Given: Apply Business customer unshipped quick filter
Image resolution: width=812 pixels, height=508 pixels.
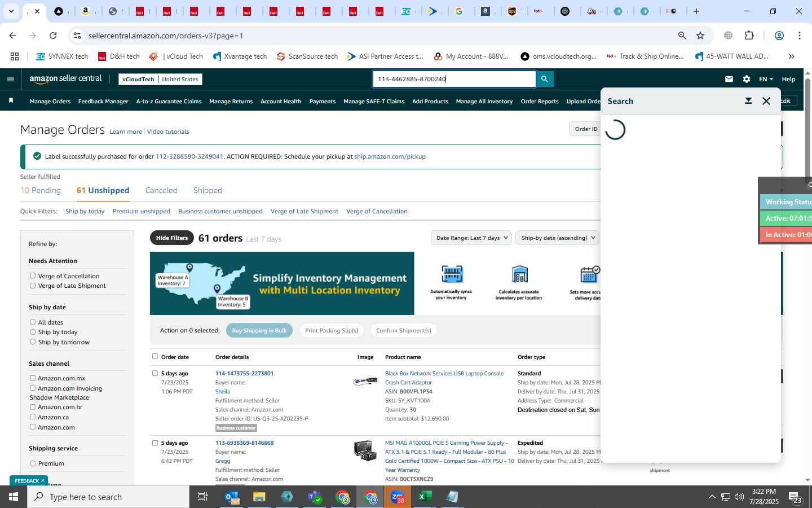Looking at the screenshot, I should [x=220, y=211].
